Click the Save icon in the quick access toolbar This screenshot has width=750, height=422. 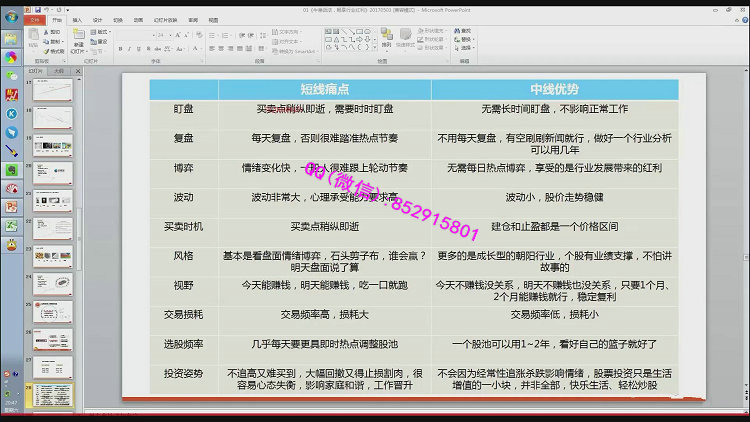[36, 10]
